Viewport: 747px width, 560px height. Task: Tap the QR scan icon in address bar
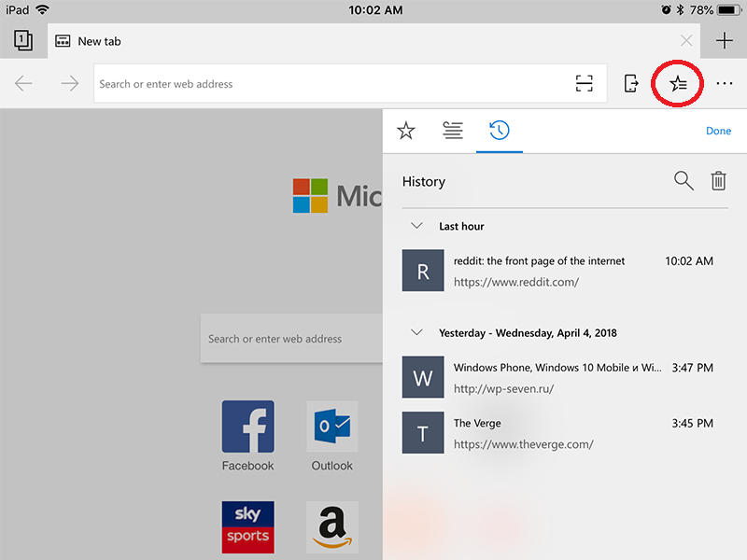click(585, 83)
